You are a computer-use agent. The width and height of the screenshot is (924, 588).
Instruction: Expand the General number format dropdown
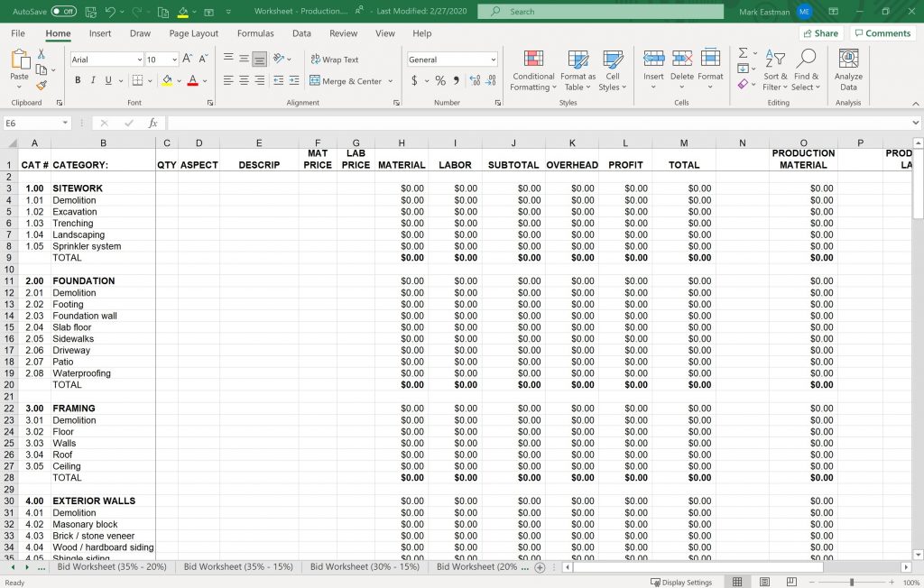point(452,60)
